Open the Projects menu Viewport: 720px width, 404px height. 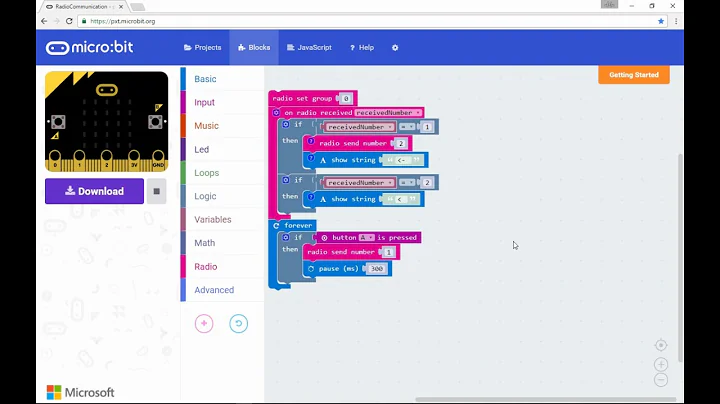click(x=202, y=48)
